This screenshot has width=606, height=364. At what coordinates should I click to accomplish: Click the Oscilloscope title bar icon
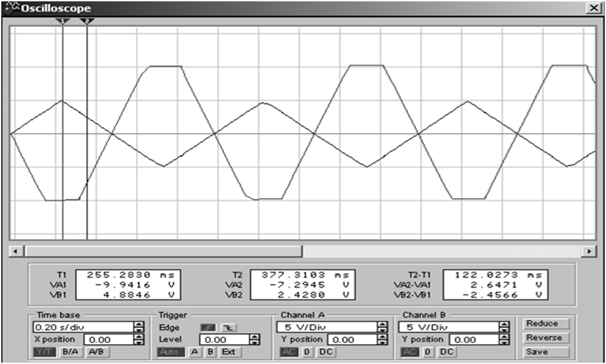pyautogui.click(x=12, y=7)
